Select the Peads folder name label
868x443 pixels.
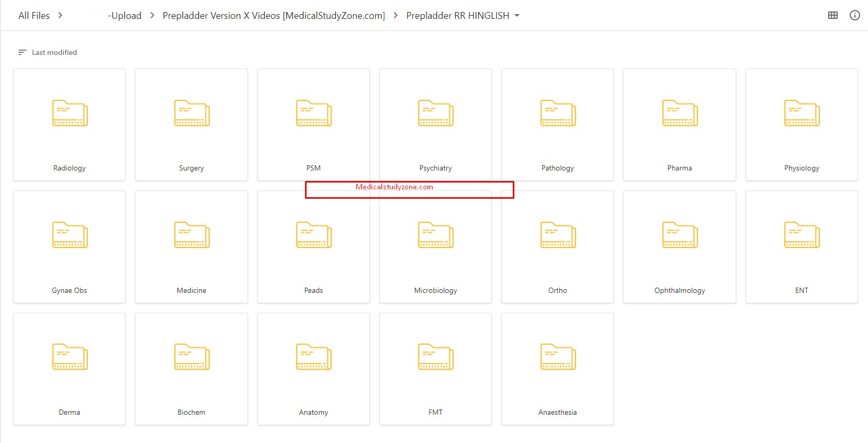click(x=313, y=290)
